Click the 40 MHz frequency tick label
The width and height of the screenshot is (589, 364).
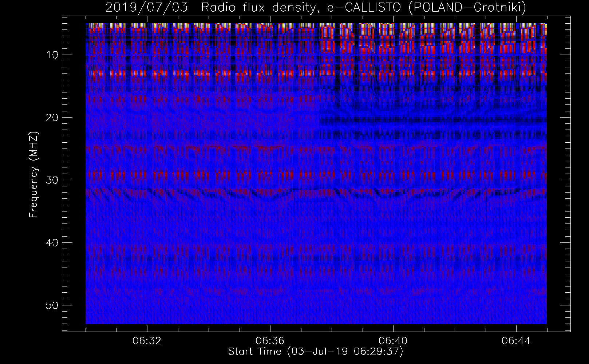[x=53, y=243]
